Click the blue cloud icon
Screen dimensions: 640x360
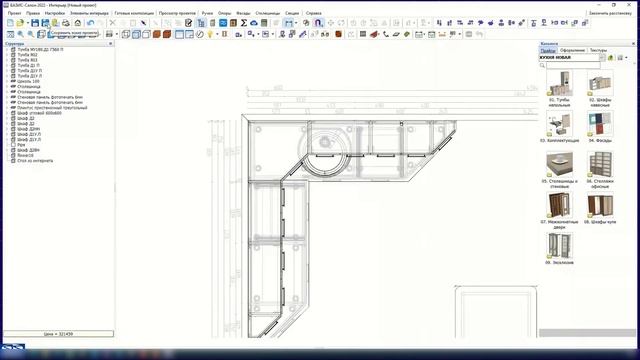254,23
